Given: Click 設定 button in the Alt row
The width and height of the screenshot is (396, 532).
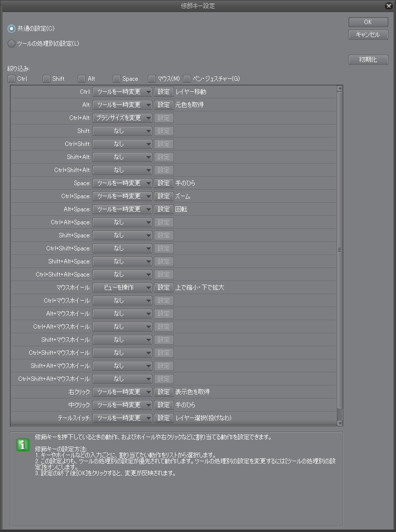Looking at the screenshot, I should (163, 105).
